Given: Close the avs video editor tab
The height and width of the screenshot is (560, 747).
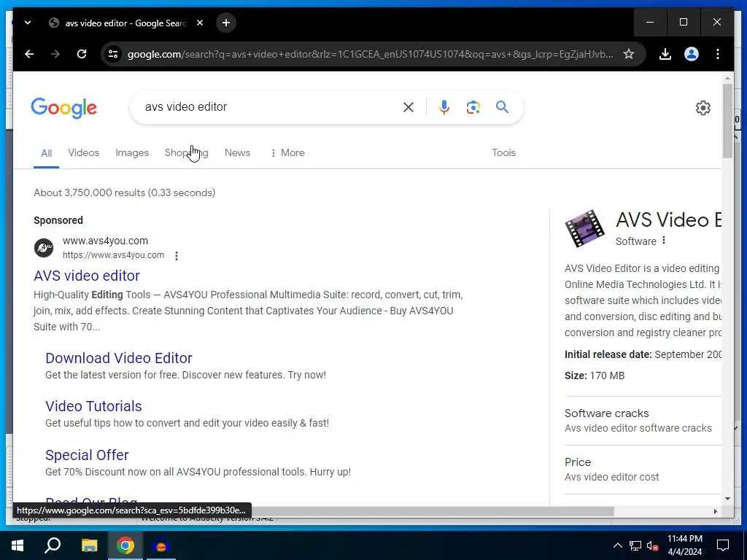Looking at the screenshot, I should point(200,23).
